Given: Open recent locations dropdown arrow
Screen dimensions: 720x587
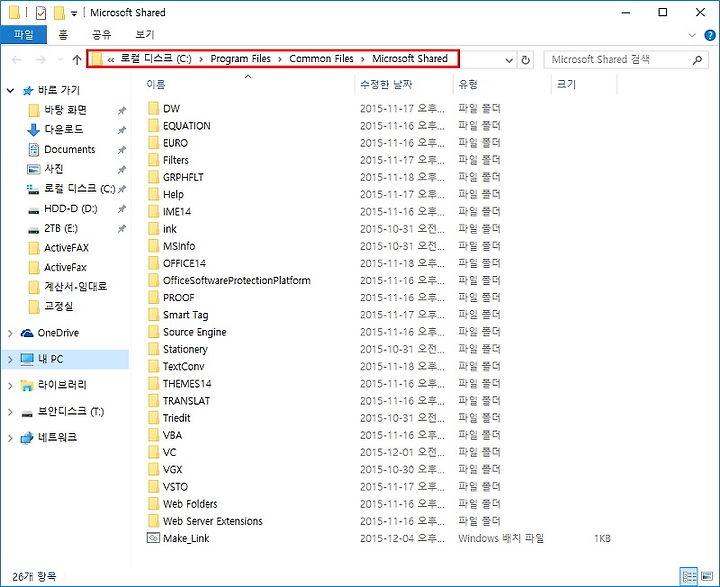Looking at the screenshot, I should [x=60, y=60].
